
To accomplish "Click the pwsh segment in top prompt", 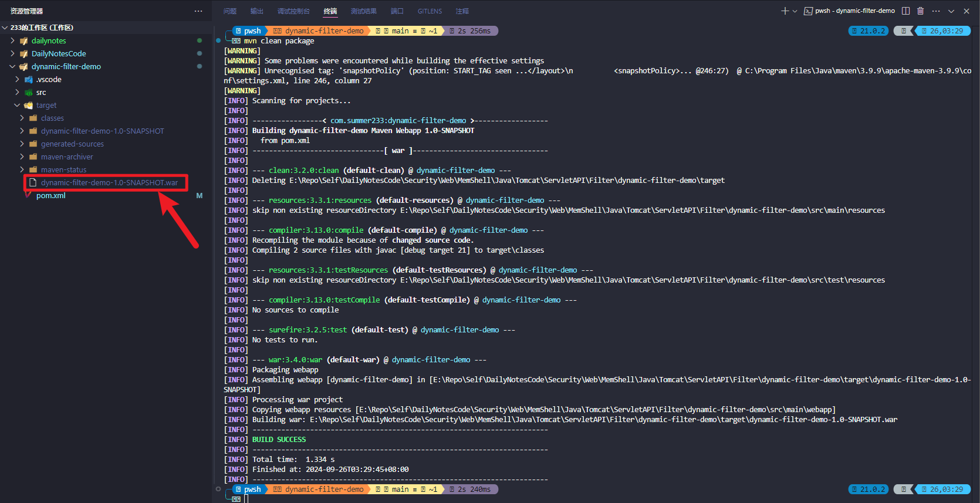I will click(249, 30).
